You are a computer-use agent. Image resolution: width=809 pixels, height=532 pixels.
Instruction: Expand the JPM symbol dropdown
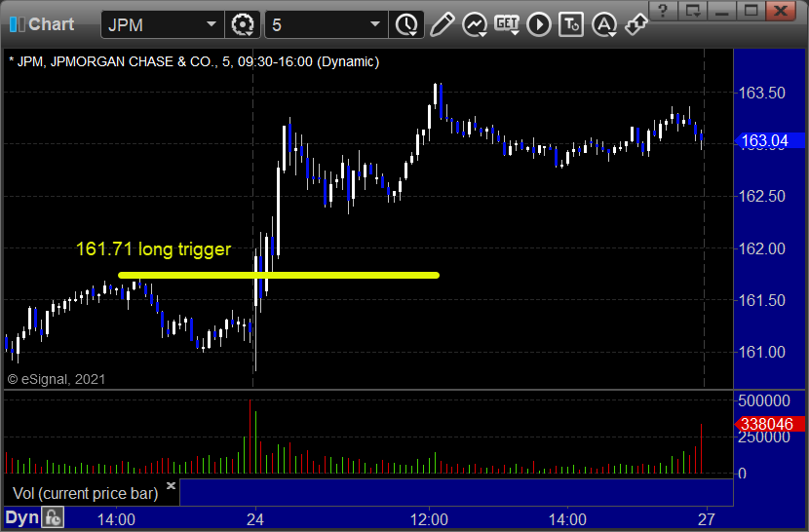click(211, 23)
